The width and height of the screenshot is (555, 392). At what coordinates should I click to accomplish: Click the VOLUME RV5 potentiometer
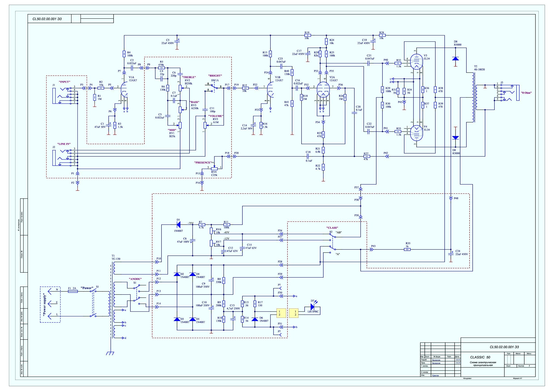205,125
